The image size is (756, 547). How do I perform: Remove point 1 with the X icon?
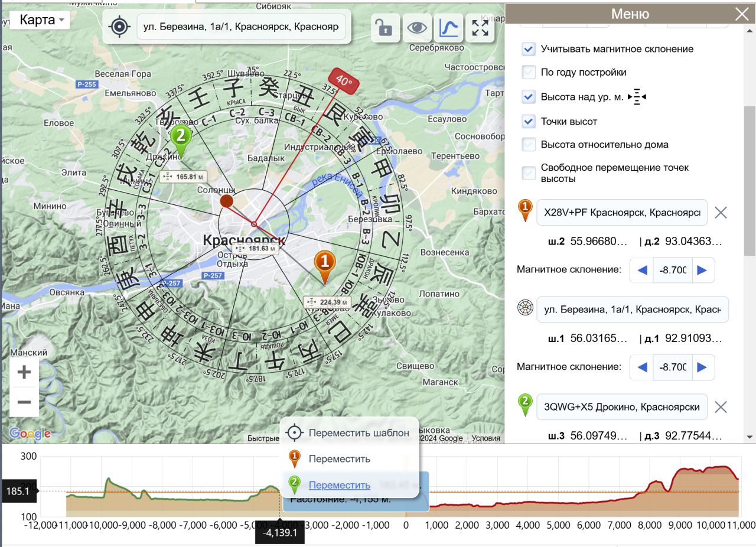[x=721, y=213]
